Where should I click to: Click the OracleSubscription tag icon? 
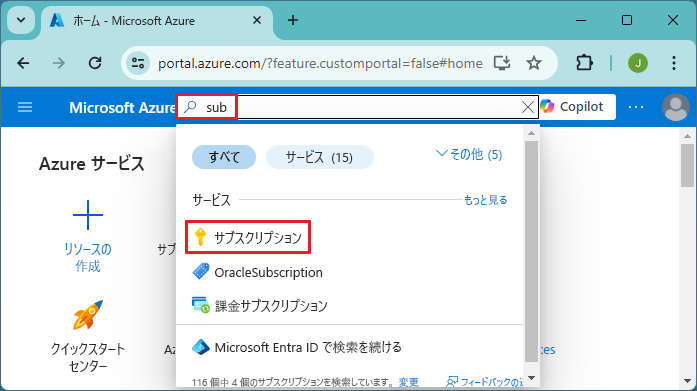201,271
